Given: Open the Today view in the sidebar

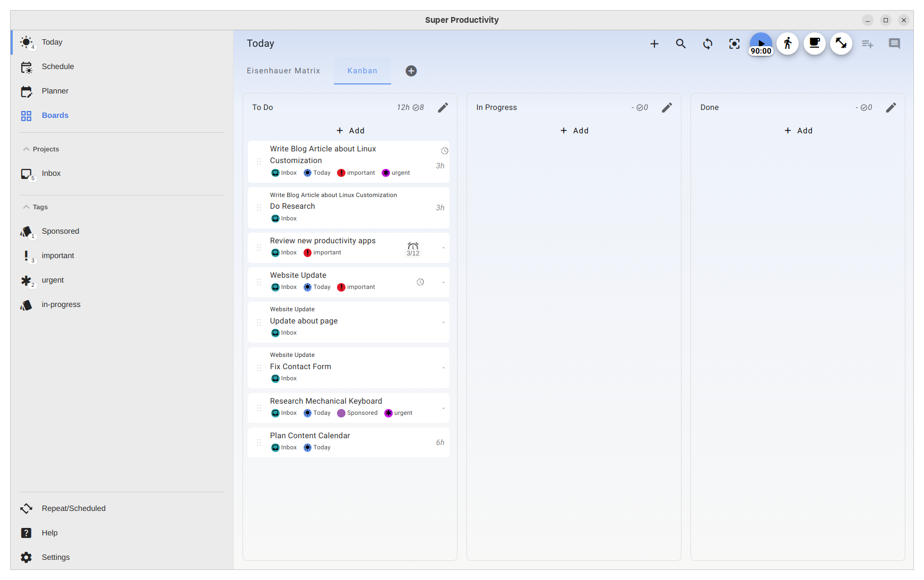Looking at the screenshot, I should pyautogui.click(x=122, y=42).
